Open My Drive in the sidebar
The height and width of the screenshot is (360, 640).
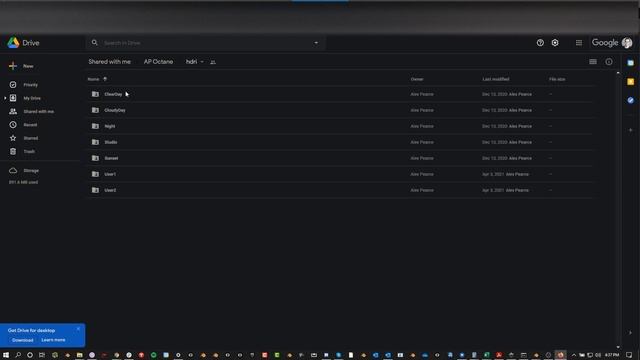click(x=32, y=98)
